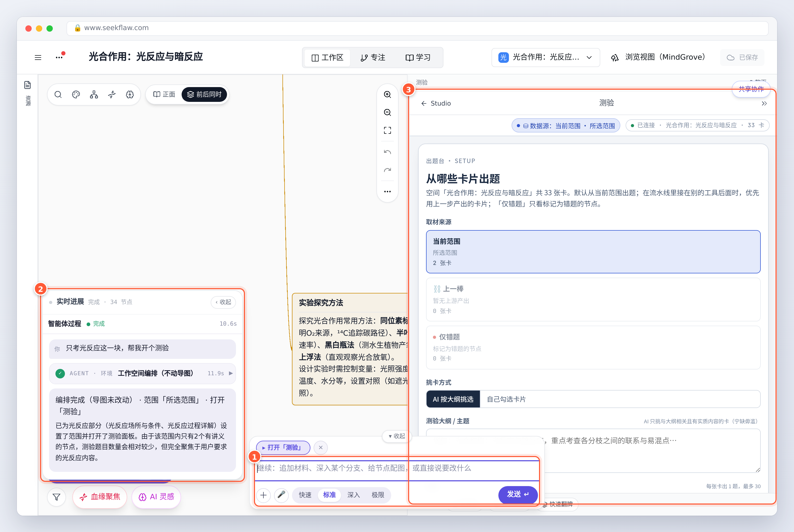Add attachment with the plus button

click(x=263, y=495)
